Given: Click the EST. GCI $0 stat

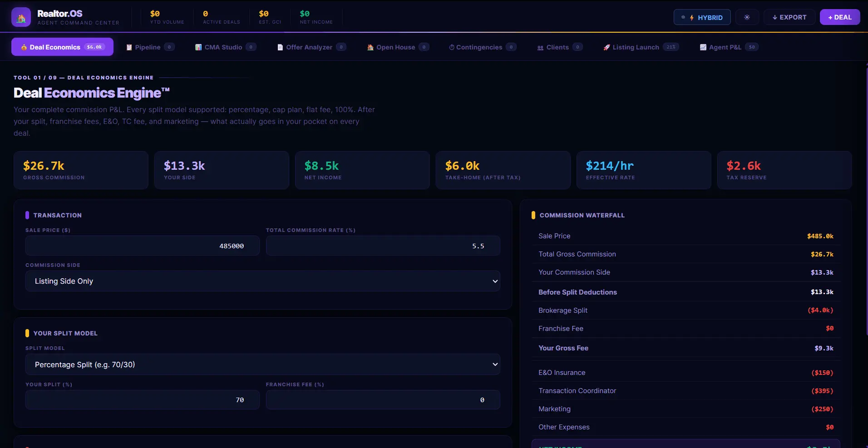Looking at the screenshot, I should click(x=270, y=17).
